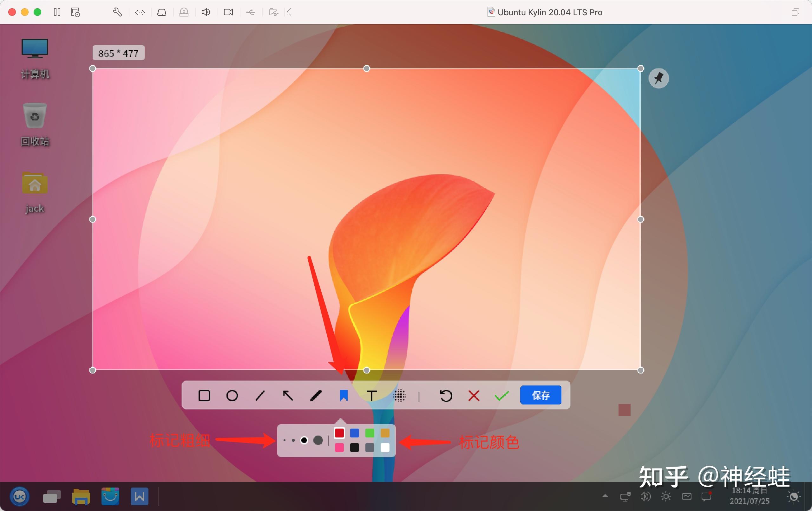Cancel screenshot with red X
Image resolution: width=812 pixels, height=511 pixels.
pyautogui.click(x=474, y=395)
